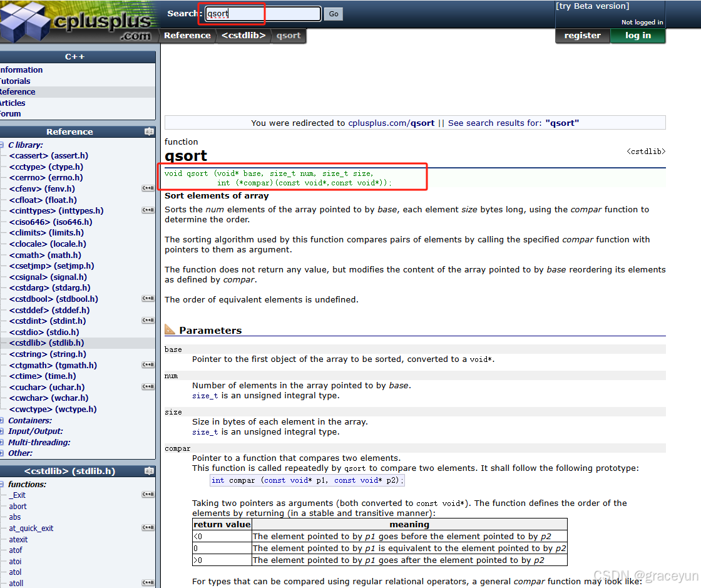Open the abs function link
The height and width of the screenshot is (588, 701).
15,517
